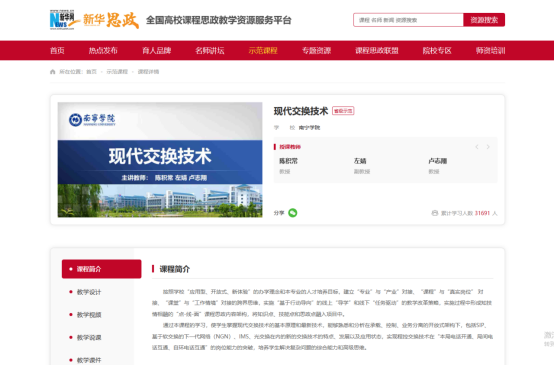Viewport: 554px width, 365px height.
Task: Show previous teachers with left arrow
Action: click(477, 147)
